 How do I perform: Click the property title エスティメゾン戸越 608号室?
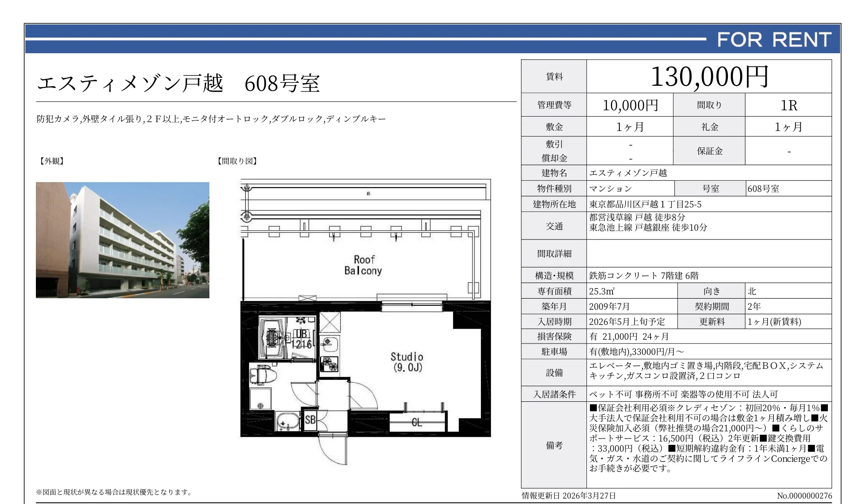pos(177,83)
